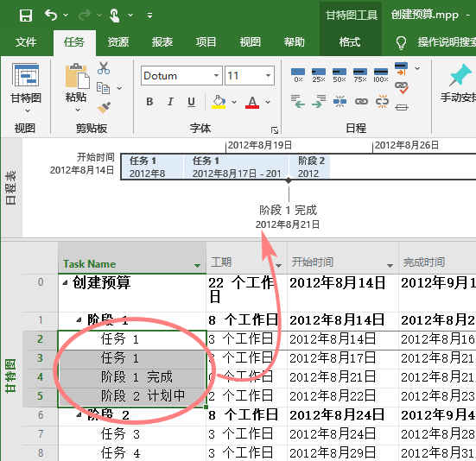Open the font color dropdown arrow
This screenshot has width=476, height=461.
[268, 102]
